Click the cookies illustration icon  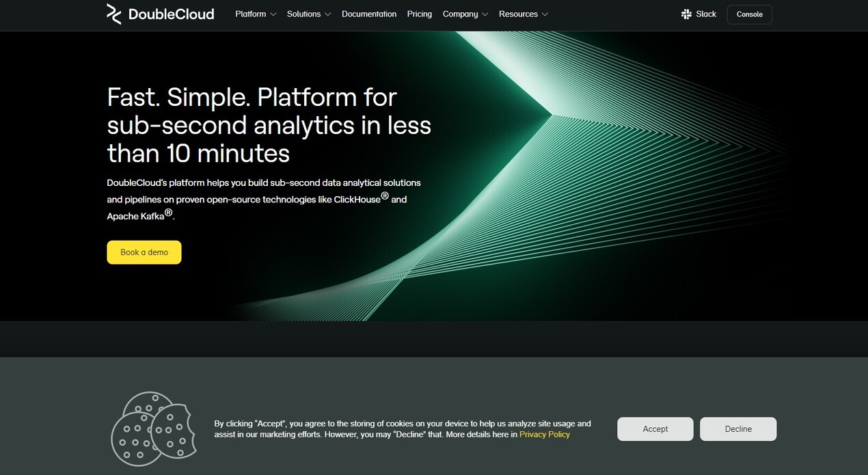click(153, 429)
